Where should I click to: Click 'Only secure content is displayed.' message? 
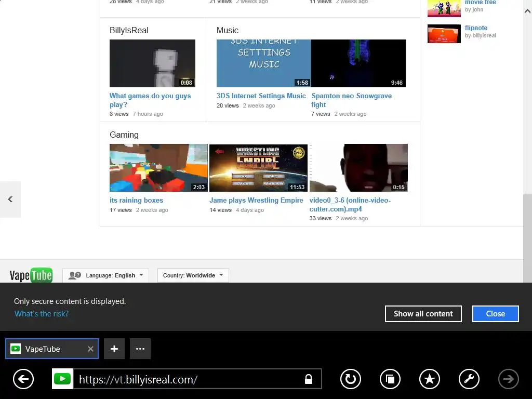coord(70,301)
